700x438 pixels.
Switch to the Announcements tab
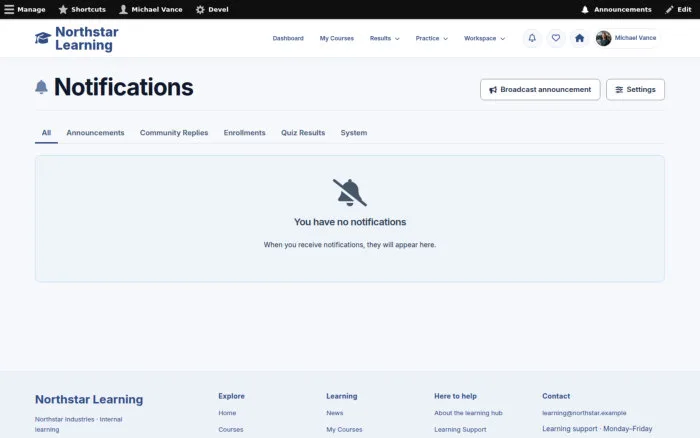(95, 133)
